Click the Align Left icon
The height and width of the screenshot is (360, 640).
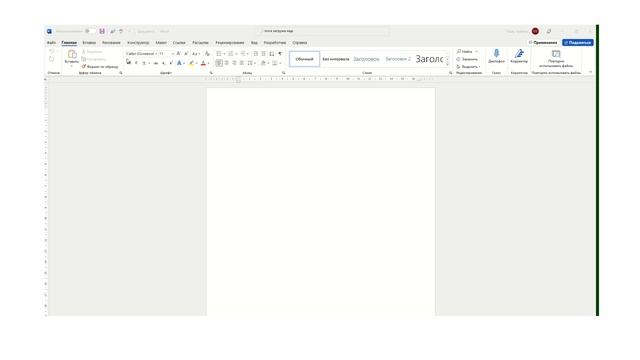pyautogui.click(x=219, y=63)
